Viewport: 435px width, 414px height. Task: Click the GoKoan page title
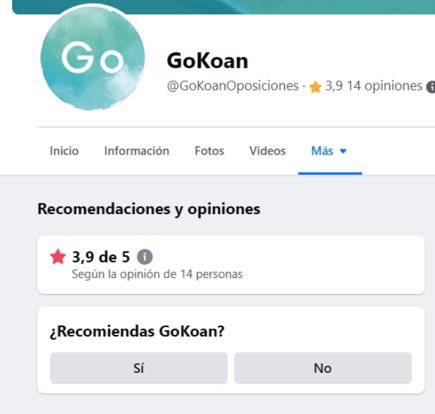coord(207,61)
